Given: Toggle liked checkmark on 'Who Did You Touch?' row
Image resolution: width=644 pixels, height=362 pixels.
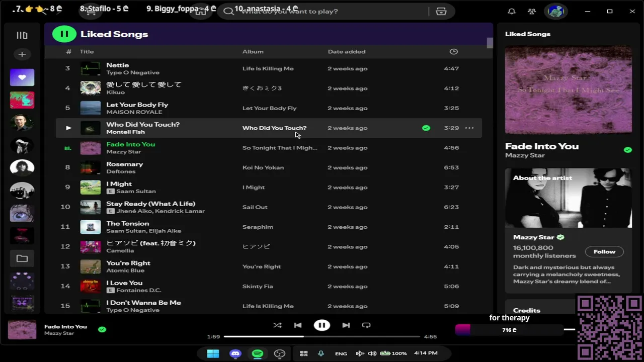Looking at the screenshot, I should (426, 128).
